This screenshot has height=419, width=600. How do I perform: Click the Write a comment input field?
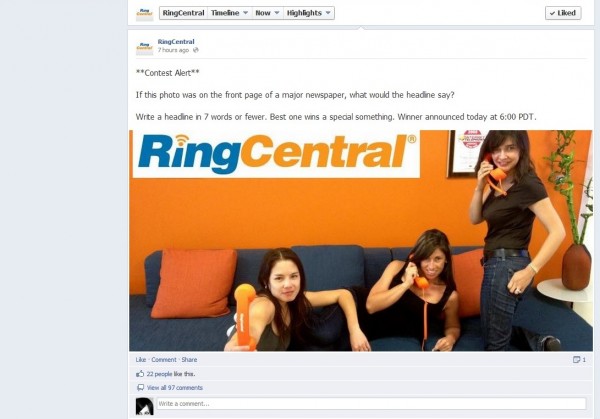[x=371, y=404]
